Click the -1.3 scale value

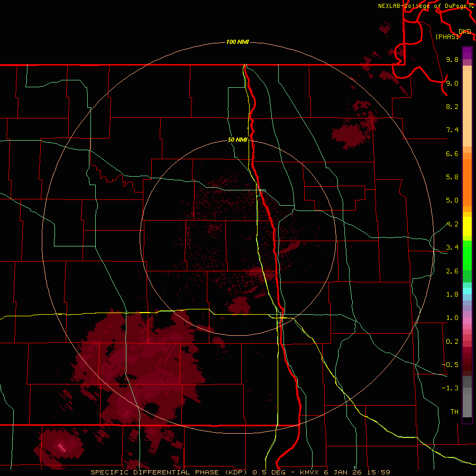(450, 388)
